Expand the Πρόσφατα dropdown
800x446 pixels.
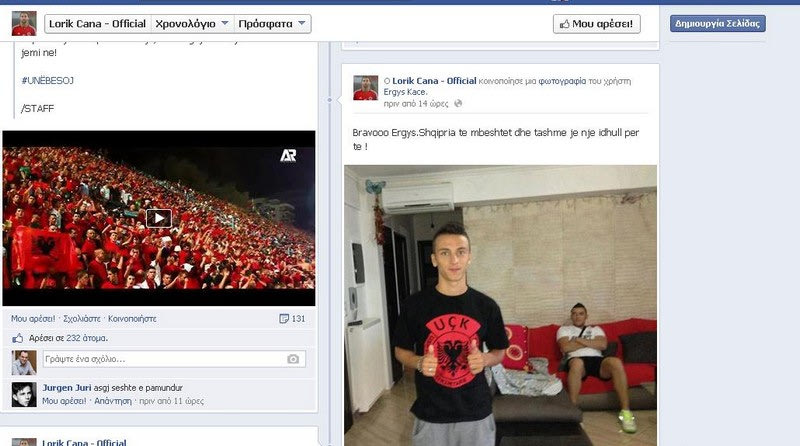(272, 24)
